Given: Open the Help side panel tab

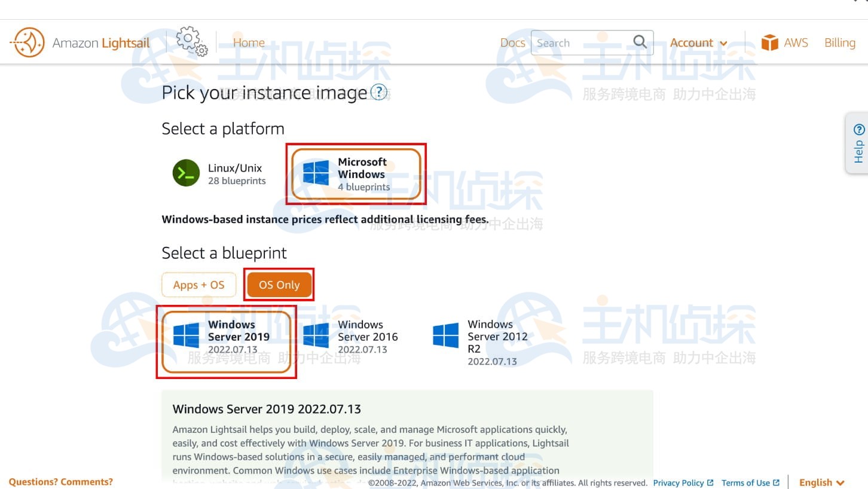Looking at the screenshot, I should click(x=858, y=143).
